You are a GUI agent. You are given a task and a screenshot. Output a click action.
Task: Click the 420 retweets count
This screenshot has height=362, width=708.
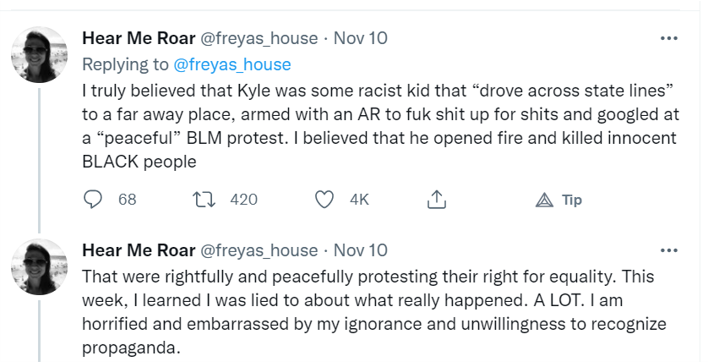point(244,200)
